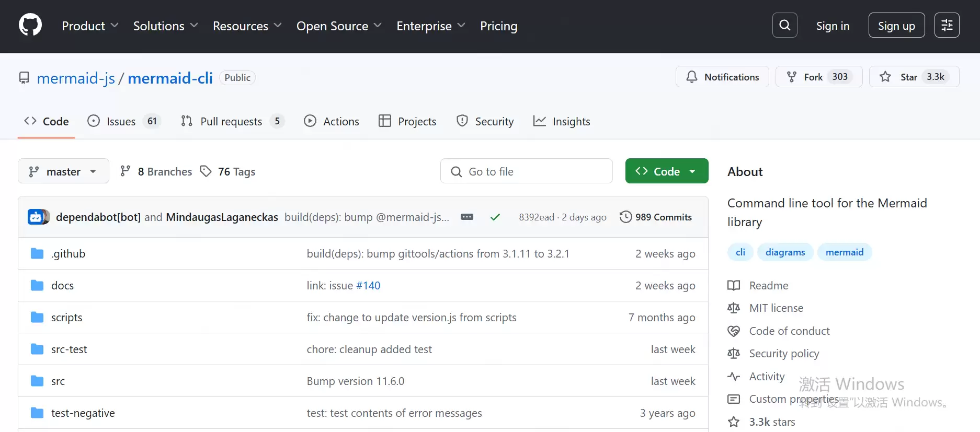
Task: Click the commit status green checkmark
Action: 495,217
